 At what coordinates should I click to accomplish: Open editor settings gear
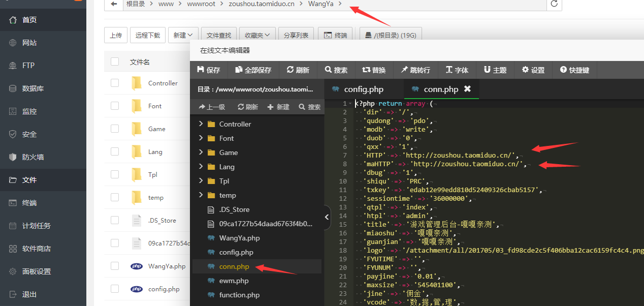(x=526, y=70)
